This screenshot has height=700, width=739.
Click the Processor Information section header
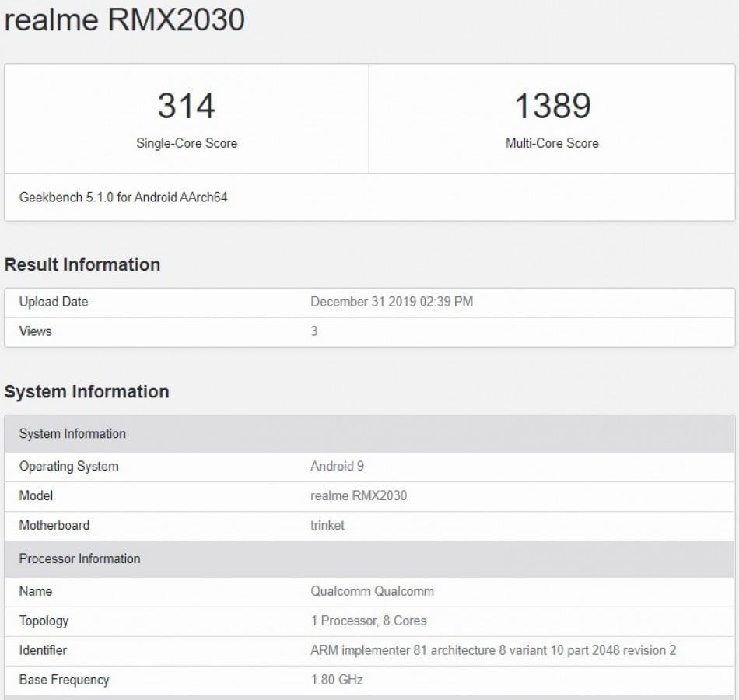(x=79, y=558)
